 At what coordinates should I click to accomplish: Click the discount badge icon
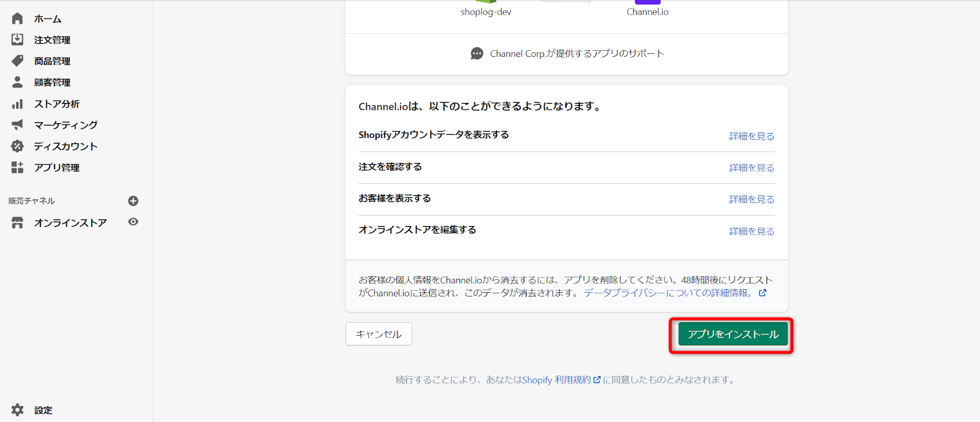coord(17,146)
